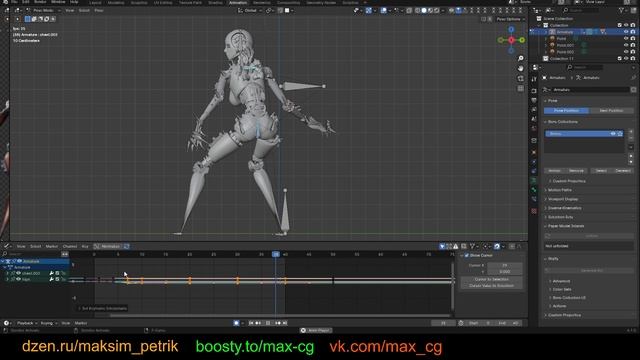Collapse the Bone Collections panel

(562, 122)
